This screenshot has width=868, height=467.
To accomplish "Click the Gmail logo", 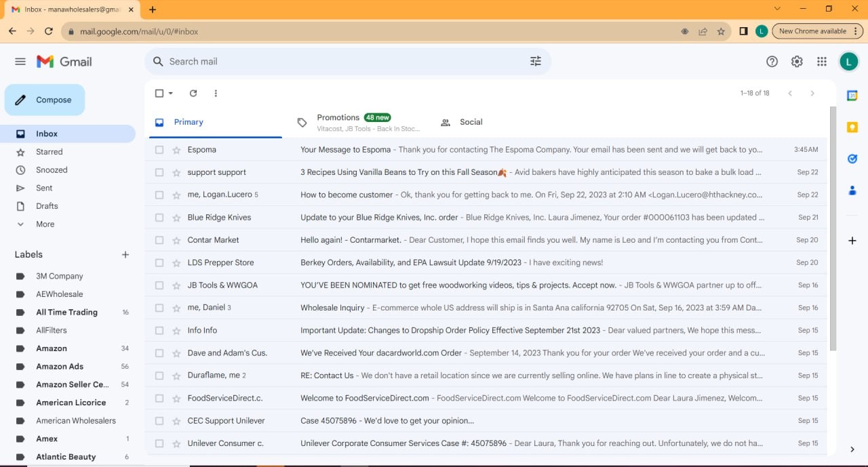I will coord(64,62).
